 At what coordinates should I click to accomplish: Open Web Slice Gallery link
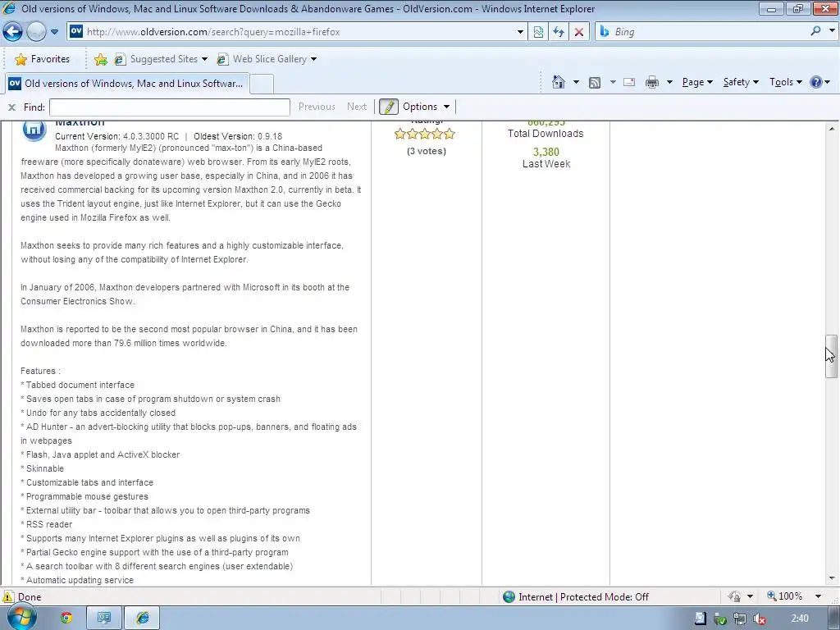[267, 59]
